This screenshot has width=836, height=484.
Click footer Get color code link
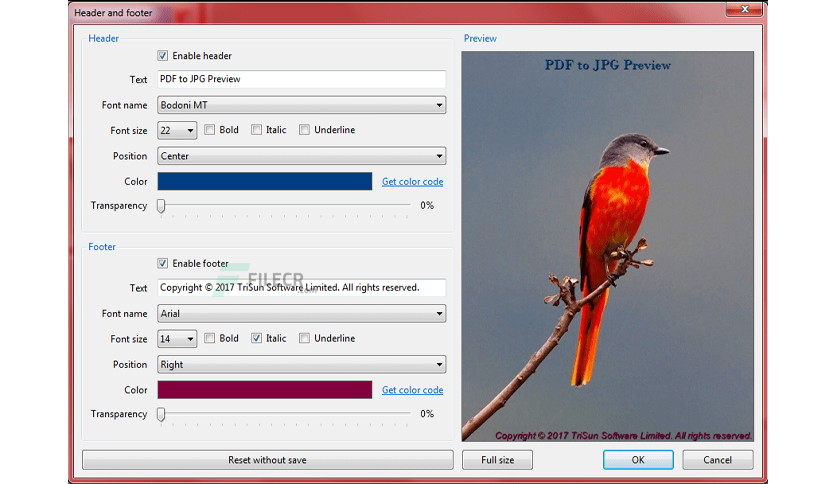(412, 390)
